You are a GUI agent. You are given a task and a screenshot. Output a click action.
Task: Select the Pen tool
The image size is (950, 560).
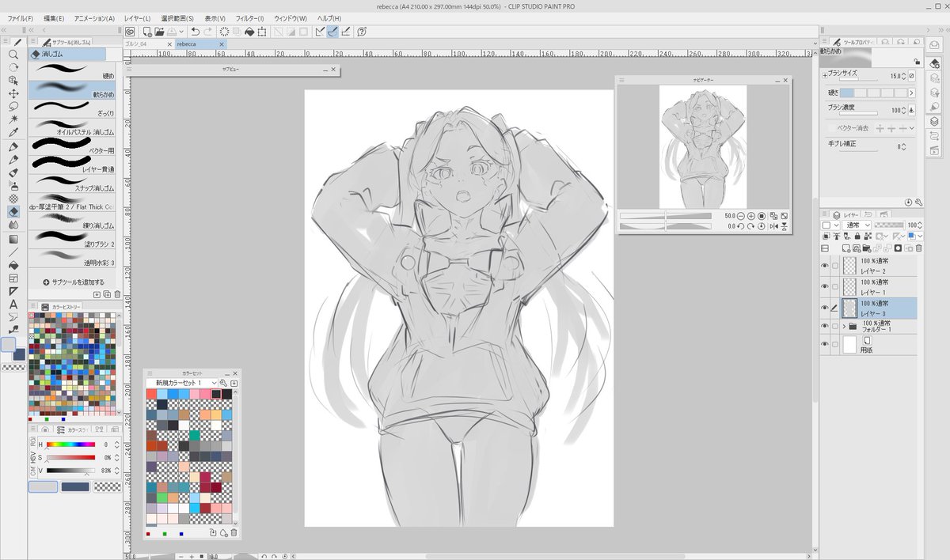pyautogui.click(x=13, y=146)
